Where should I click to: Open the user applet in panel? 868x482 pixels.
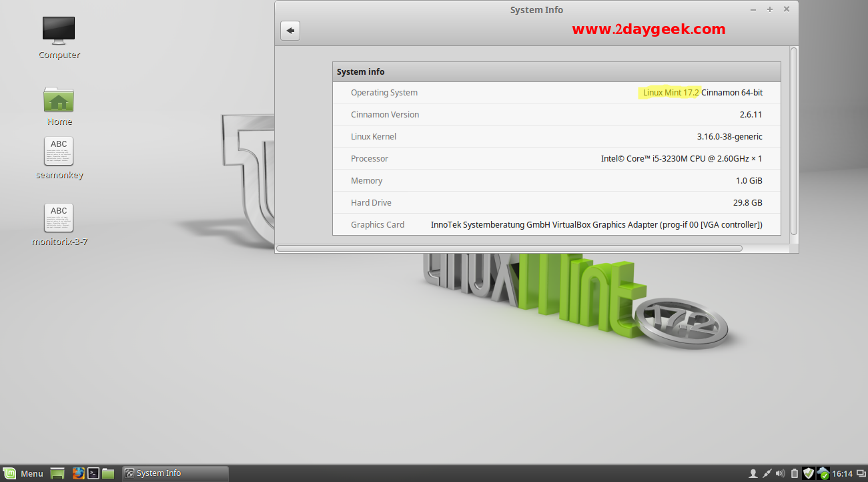tap(753, 473)
